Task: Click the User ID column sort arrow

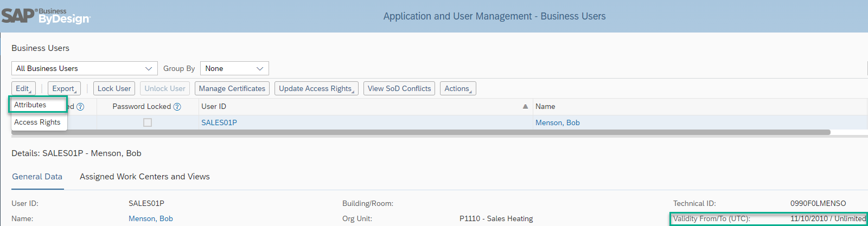Action: pos(525,107)
